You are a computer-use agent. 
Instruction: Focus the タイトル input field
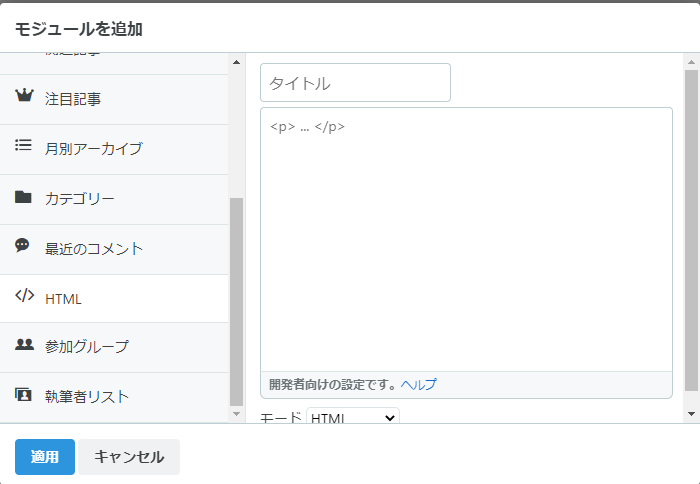[355, 83]
